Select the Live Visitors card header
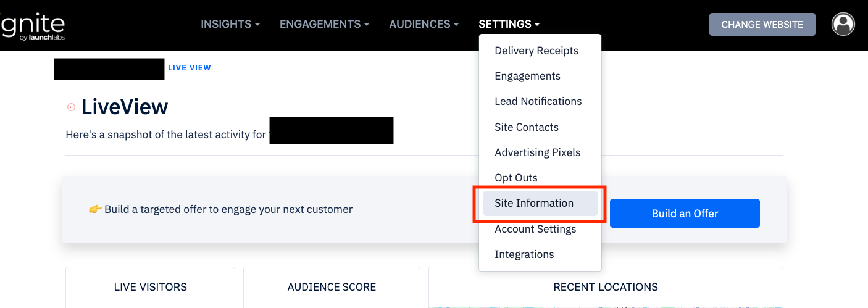The image size is (868, 308). pos(150,287)
